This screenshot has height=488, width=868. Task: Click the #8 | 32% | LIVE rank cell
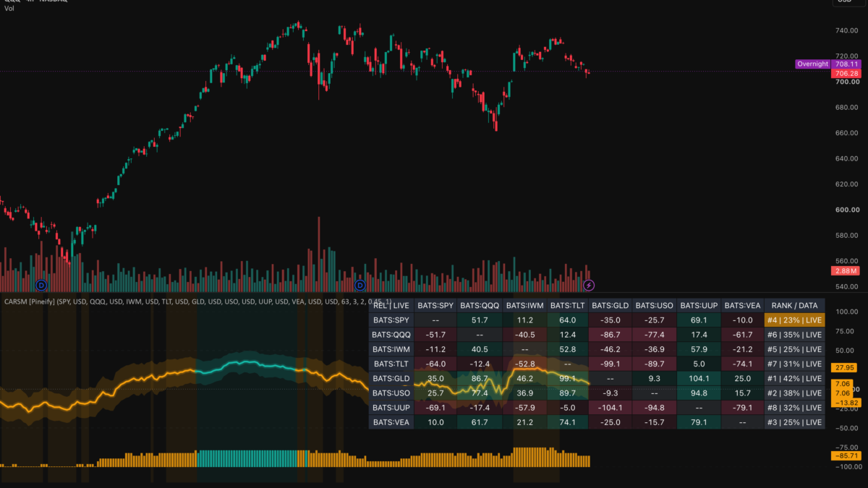(x=794, y=408)
